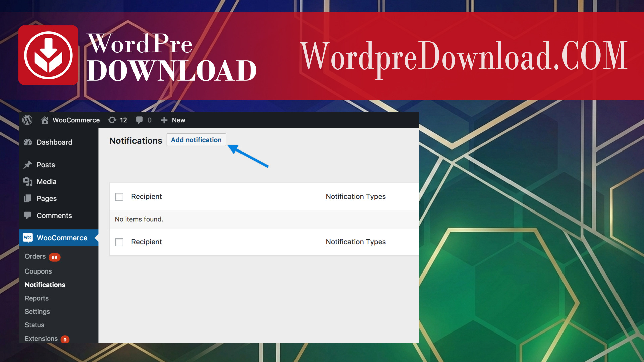Click the Extensions count badge 9
Viewport: 644px width, 362px height.
pos(65,339)
